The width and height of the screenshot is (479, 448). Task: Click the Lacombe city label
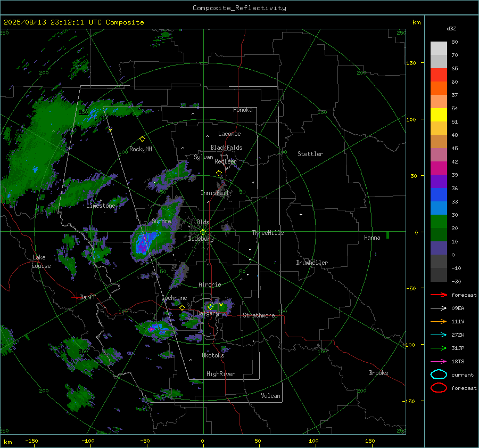point(229,134)
